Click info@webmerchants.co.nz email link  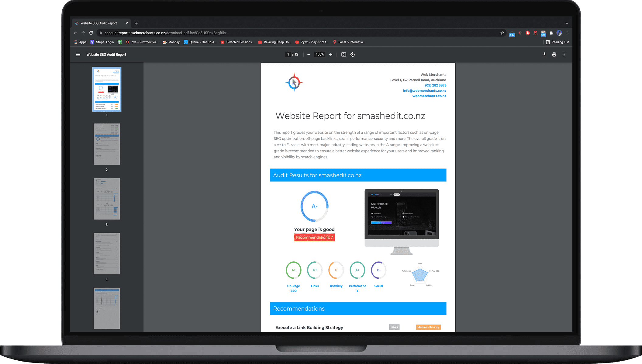click(425, 91)
